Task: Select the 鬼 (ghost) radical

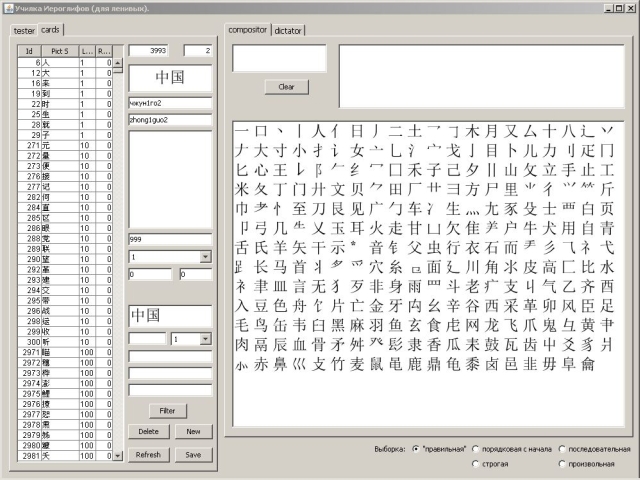Action: [549, 325]
